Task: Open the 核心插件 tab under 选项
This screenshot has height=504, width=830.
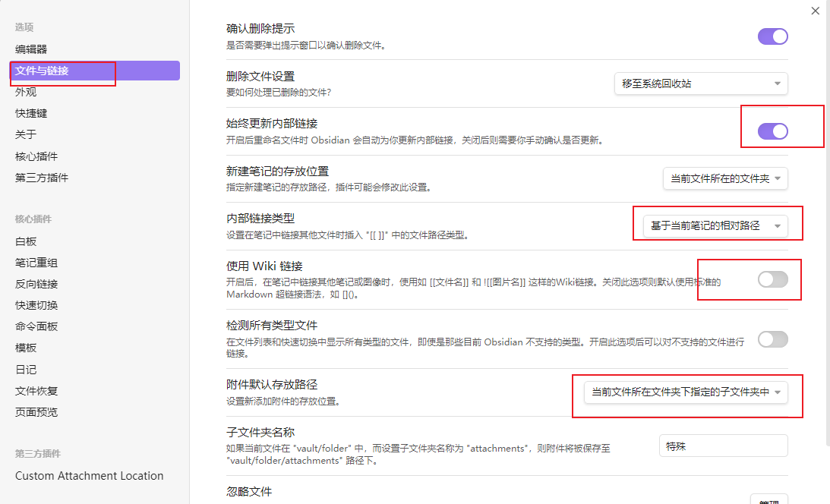Action: pos(36,156)
